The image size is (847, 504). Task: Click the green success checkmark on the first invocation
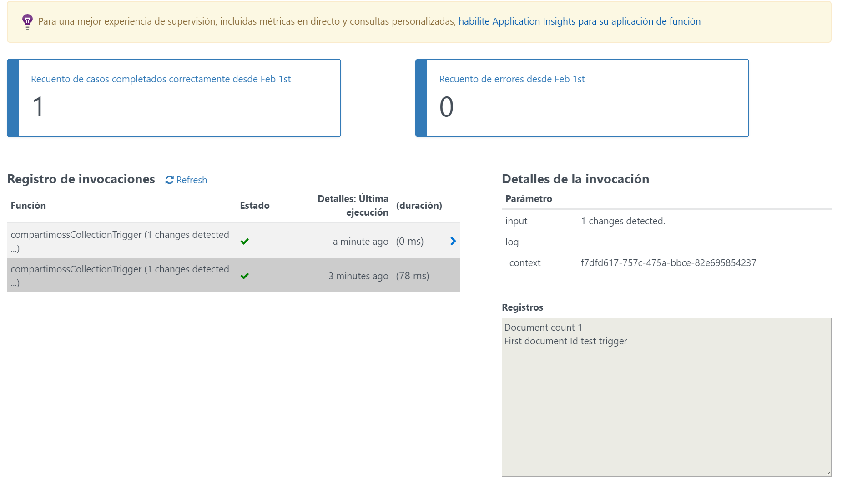(x=245, y=241)
